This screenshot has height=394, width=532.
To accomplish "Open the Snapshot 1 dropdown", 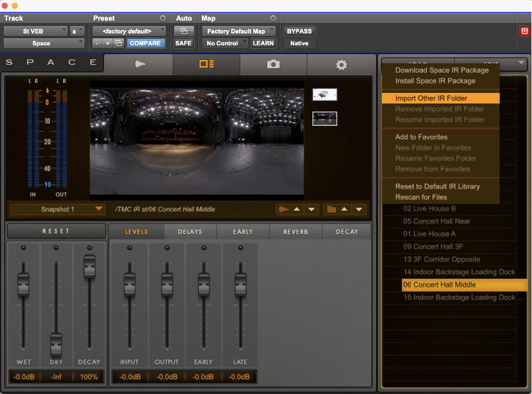I will (x=57, y=209).
